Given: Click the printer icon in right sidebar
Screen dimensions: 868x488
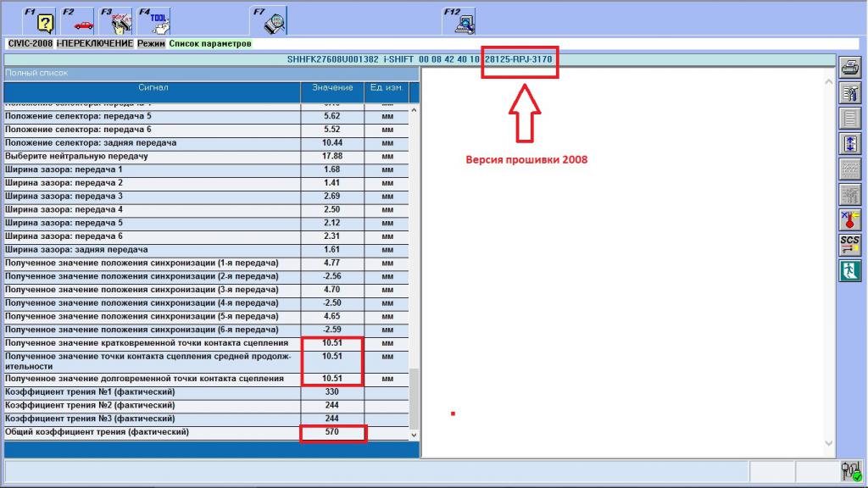Looking at the screenshot, I should click(849, 67).
